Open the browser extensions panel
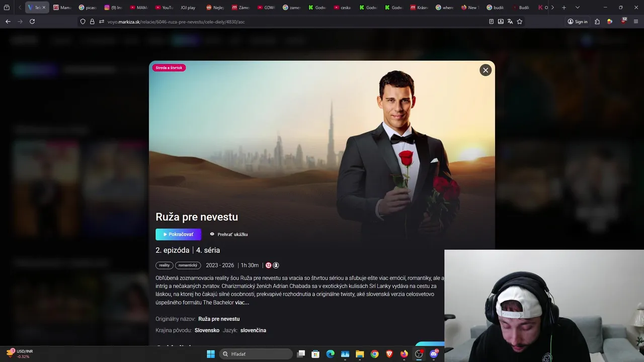Viewport: 644px width, 362px height. (597, 22)
